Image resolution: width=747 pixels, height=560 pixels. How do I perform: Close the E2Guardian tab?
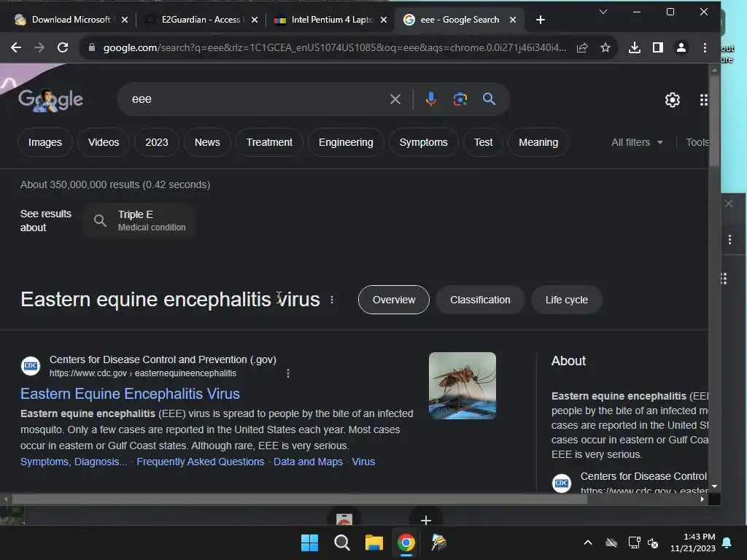click(255, 20)
